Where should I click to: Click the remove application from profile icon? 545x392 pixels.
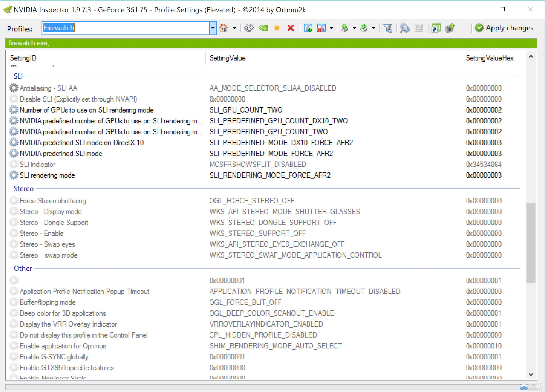321,28
